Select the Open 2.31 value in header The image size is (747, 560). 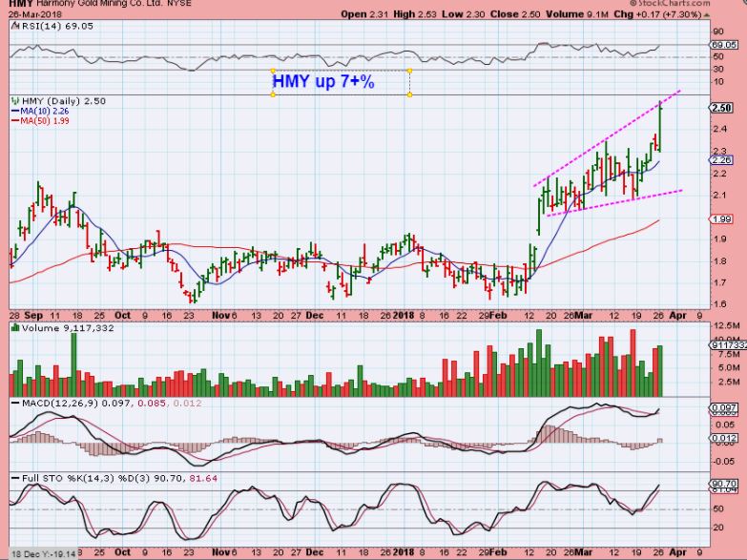(364, 14)
